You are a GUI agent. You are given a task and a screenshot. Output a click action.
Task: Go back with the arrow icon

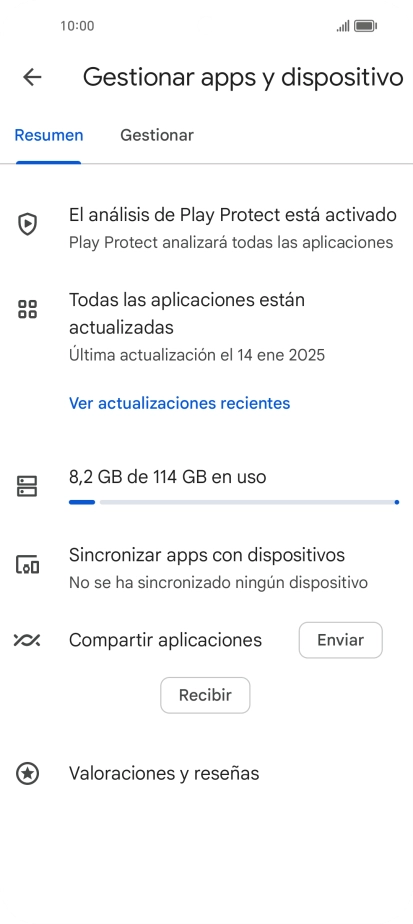[32, 77]
